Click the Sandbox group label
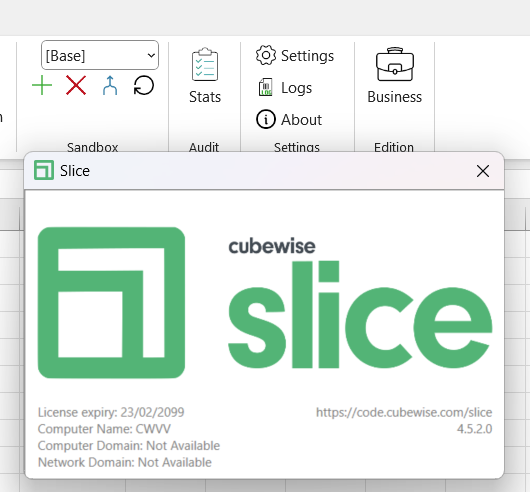This screenshot has height=492, width=530. (93, 147)
